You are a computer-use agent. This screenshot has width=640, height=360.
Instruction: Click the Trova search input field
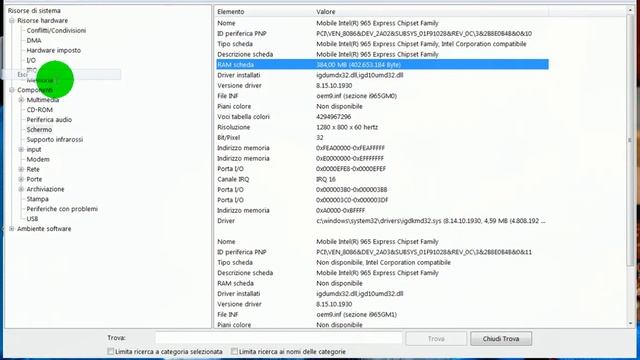click(279, 338)
